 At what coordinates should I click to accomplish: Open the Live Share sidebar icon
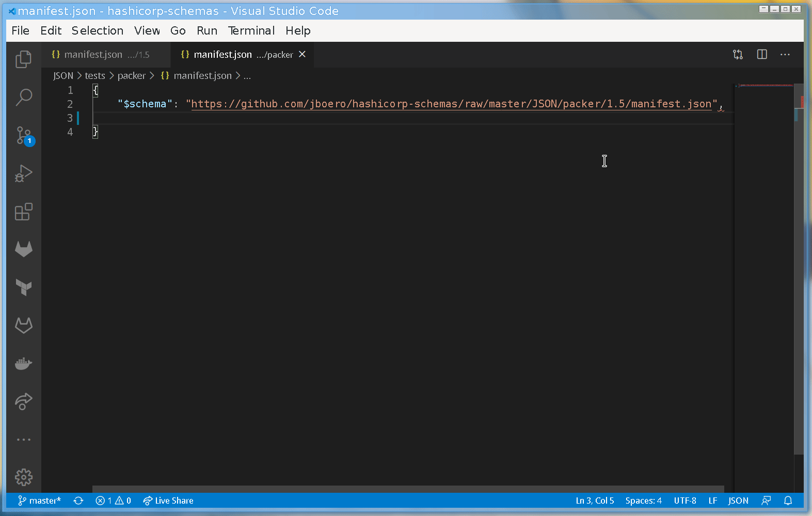24,401
